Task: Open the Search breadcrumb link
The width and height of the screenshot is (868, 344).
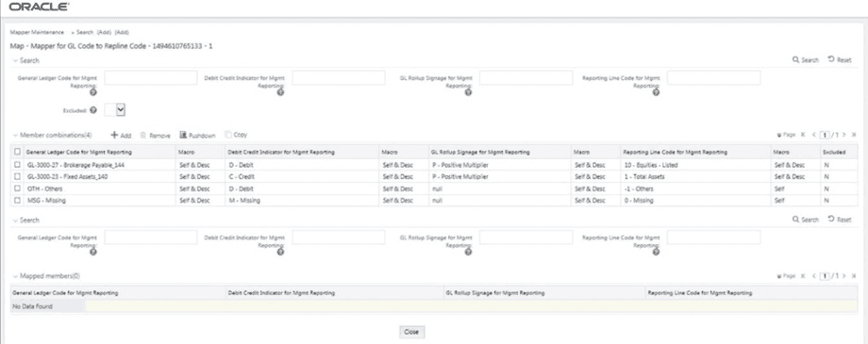Action: point(85,33)
